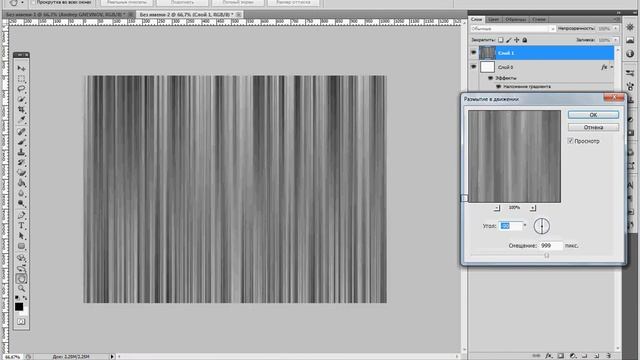Toggle lock all
640x360 pixels.
(525, 40)
